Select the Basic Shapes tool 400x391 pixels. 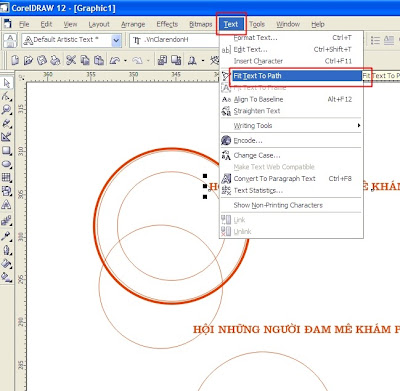pos(7,191)
